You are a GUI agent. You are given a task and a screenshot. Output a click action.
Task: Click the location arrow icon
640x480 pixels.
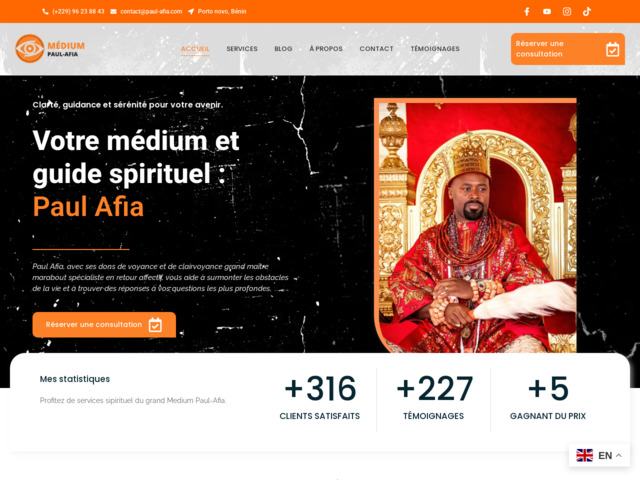pos(191,11)
